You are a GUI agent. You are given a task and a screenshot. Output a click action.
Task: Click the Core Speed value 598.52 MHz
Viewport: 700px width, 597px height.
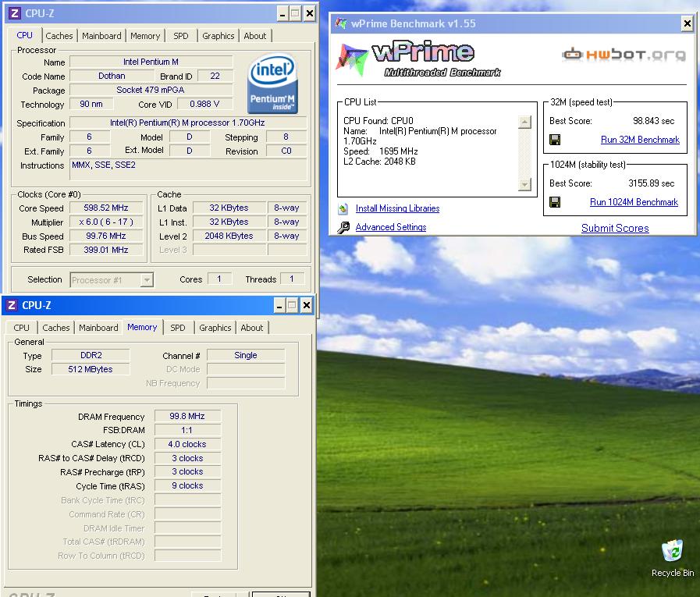(x=106, y=208)
